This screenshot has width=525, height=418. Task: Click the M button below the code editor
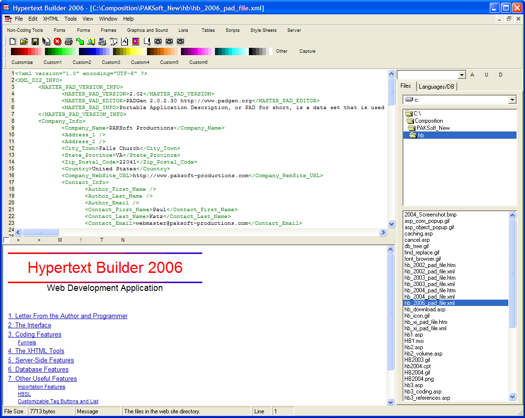(x=60, y=240)
